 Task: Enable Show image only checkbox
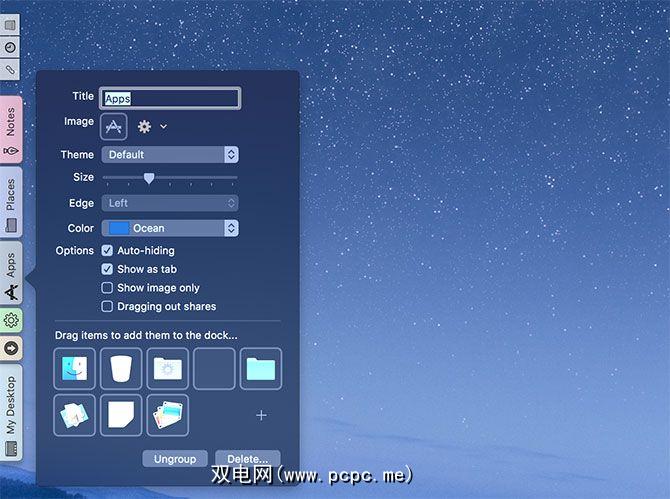coord(107,288)
